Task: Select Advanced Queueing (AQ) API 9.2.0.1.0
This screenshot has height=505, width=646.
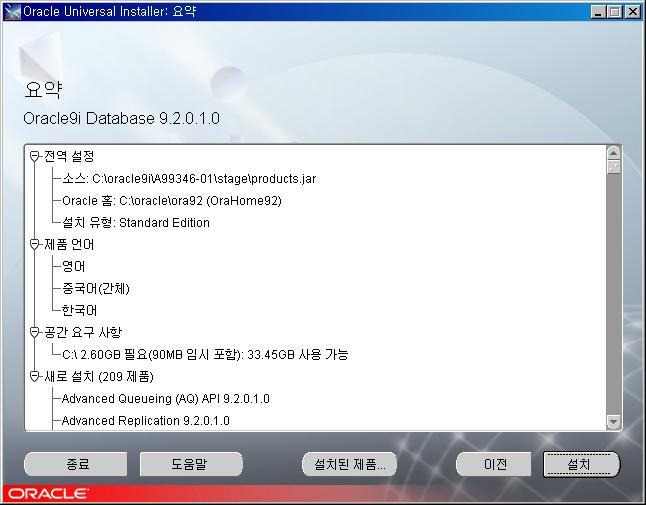Action: [x=166, y=398]
